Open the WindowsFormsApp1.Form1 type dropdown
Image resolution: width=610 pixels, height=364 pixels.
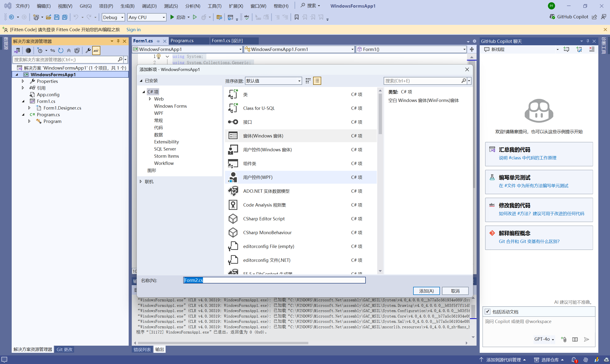pyautogui.click(x=299, y=49)
